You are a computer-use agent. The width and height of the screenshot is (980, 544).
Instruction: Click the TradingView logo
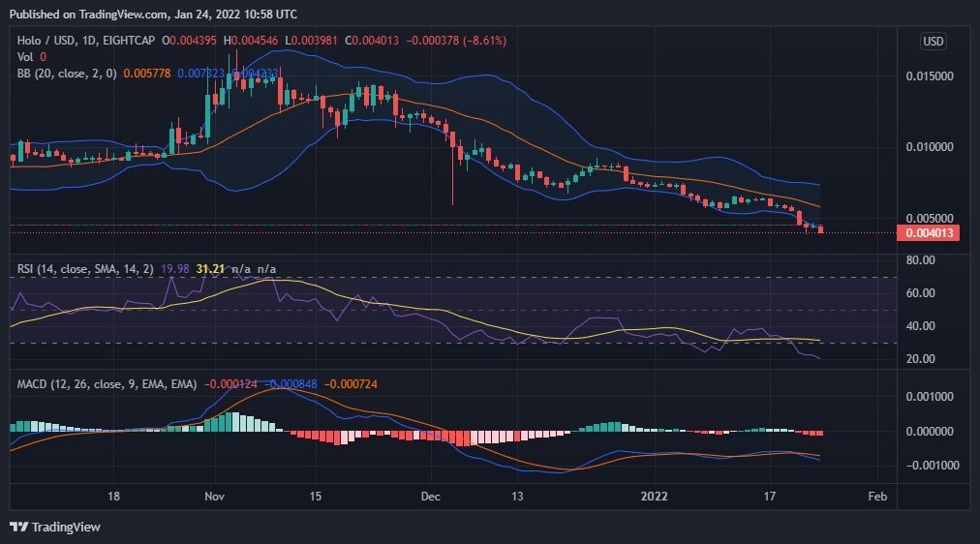point(55,528)
